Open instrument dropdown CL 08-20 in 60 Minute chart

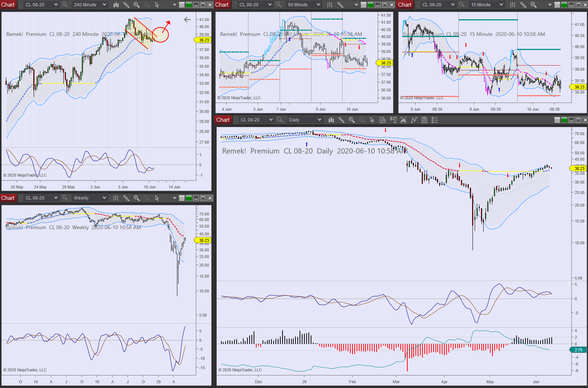[255, 5]
